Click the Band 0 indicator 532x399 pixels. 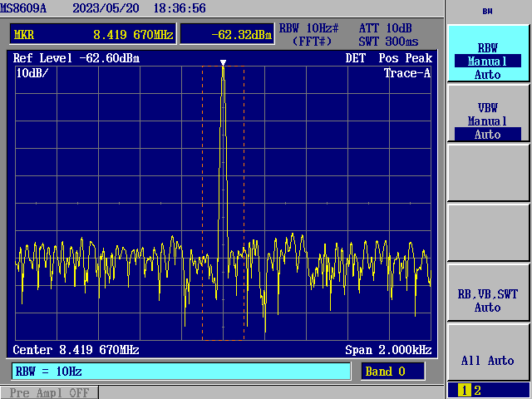392,372
